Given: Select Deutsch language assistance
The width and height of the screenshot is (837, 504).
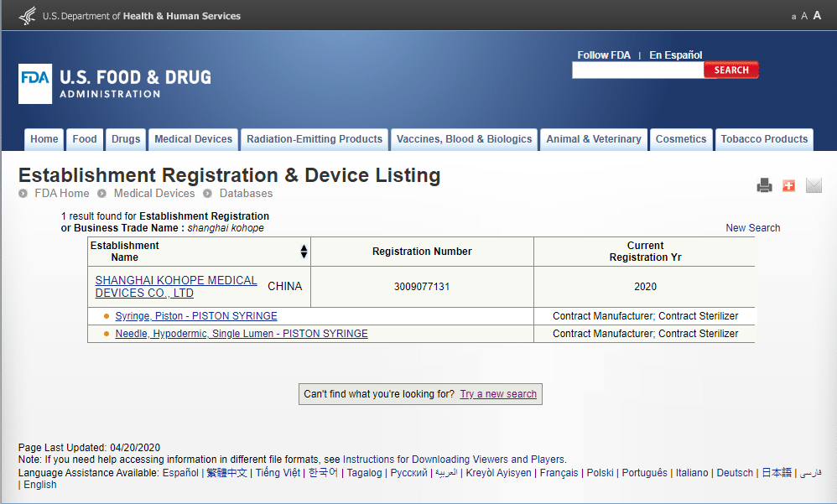Looking at the screenshot, I should (x=735, y=473).
